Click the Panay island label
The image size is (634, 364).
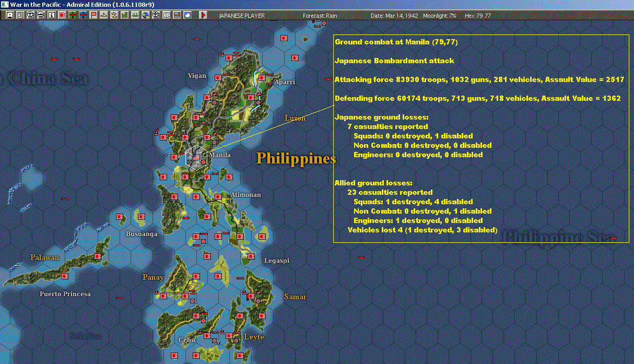pyautogui.click(x=153, y=277)
